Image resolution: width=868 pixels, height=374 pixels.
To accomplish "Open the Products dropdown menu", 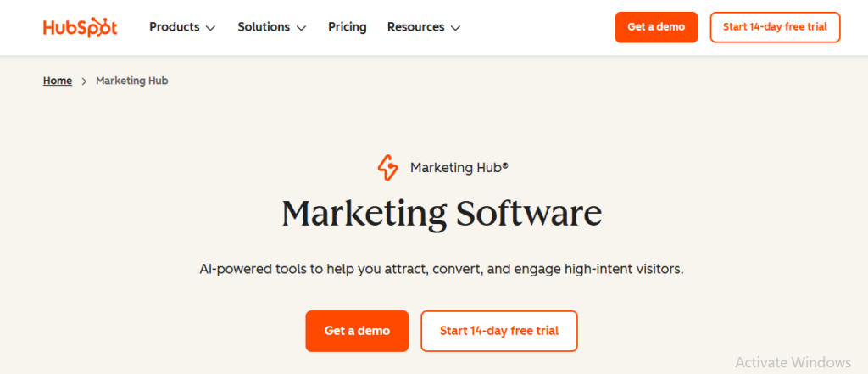I will [182, 27].
